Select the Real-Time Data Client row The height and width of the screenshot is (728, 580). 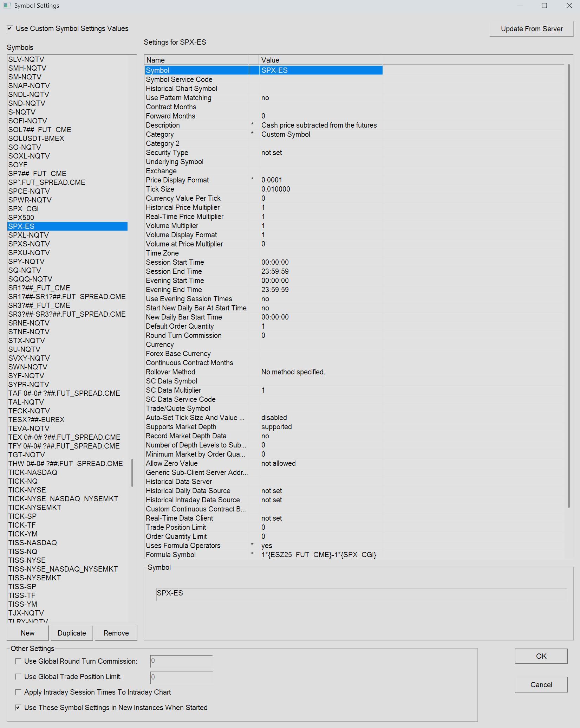[x=263, y=518]
